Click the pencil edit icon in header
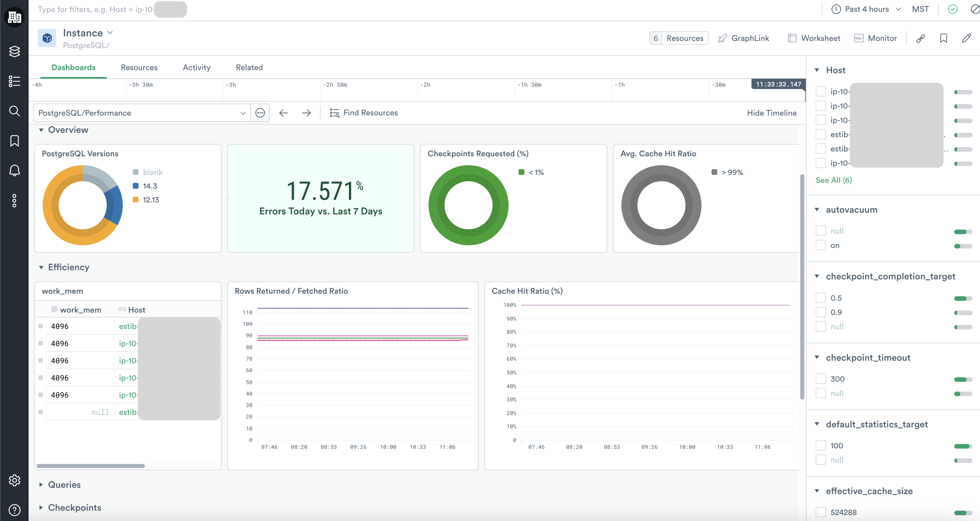The width and height of the screenshot is (980, 521). 966,38
